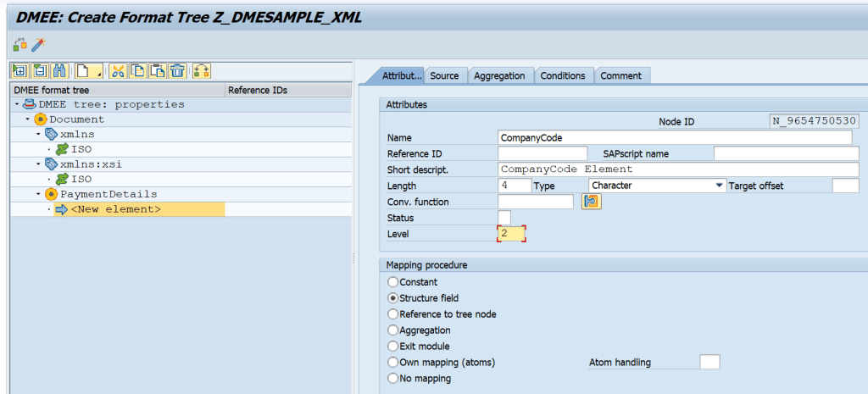
Task: Click the DMEE format tree column header
Action: [x=118, y=90]
